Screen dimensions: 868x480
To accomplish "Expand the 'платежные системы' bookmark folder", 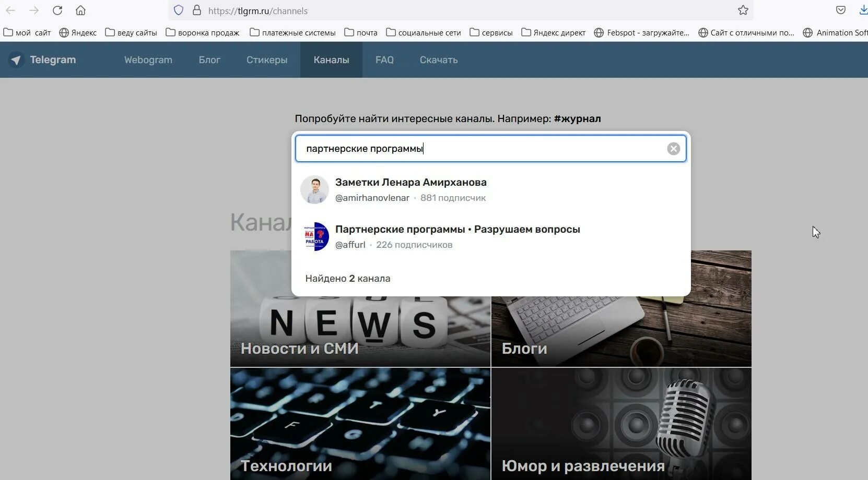I will coord(292,33).
